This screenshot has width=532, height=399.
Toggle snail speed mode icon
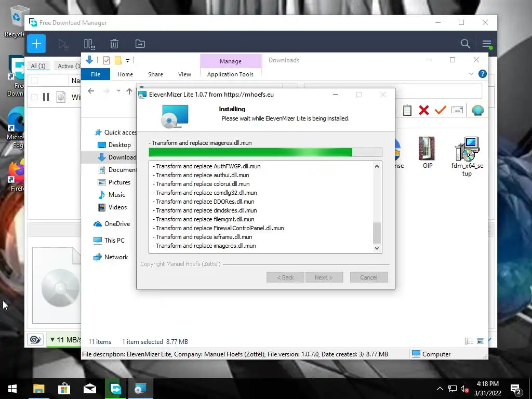[35, 339]
